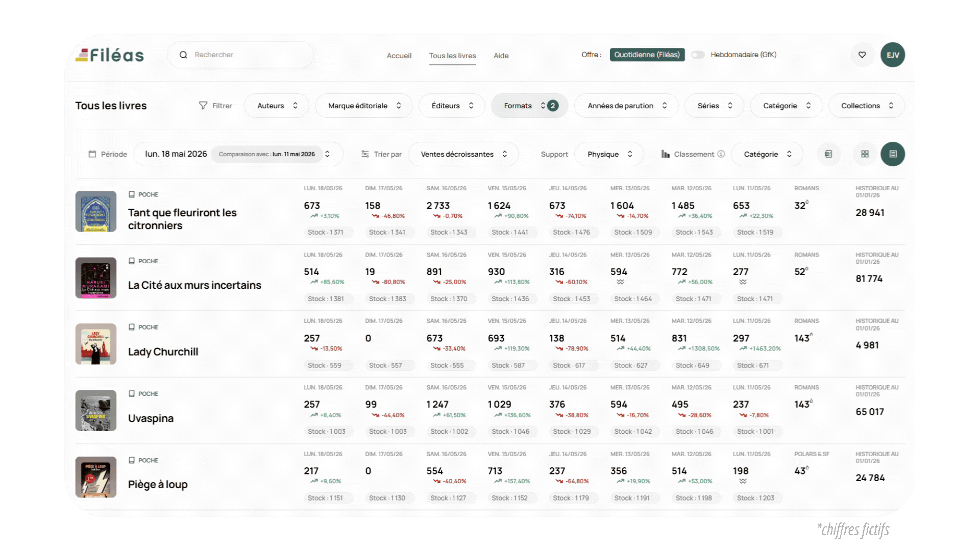The image size is (980, 551).
Task: Click the Filéas logo
Action: 110,55
